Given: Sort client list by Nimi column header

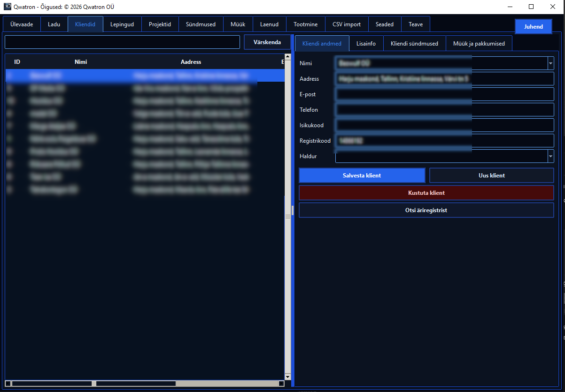Looking at the screenshot, I should [81, 62].
